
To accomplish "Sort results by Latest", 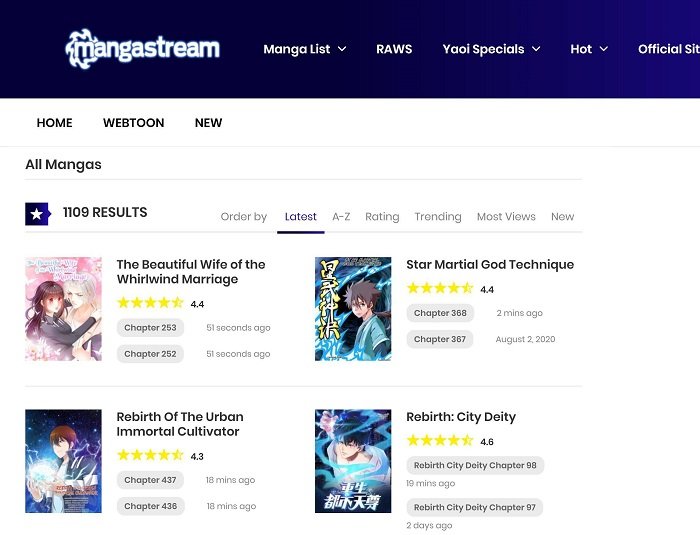I will point(300,217).
